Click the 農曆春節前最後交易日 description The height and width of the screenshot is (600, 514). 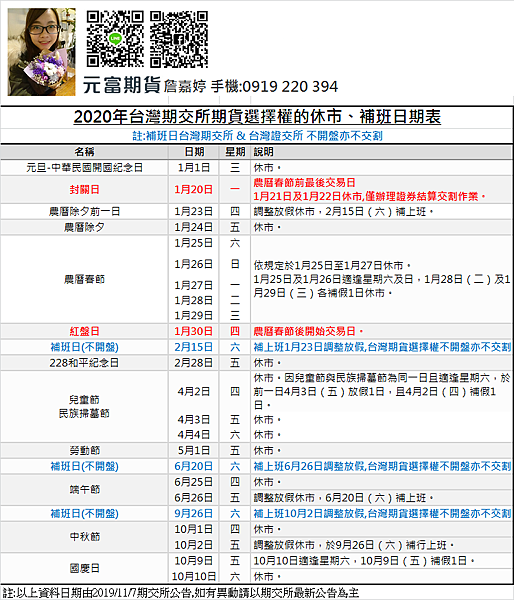click(304, 183)
